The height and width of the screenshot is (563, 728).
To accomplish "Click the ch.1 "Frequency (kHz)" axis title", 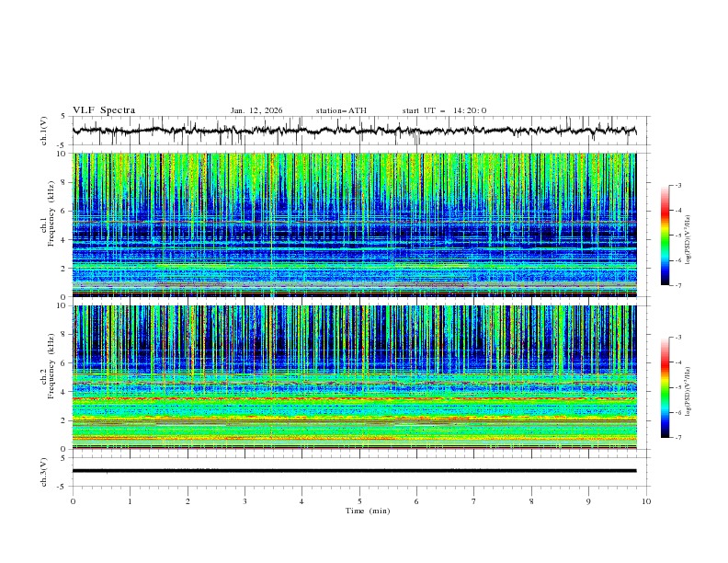I will tap(51, 213).
